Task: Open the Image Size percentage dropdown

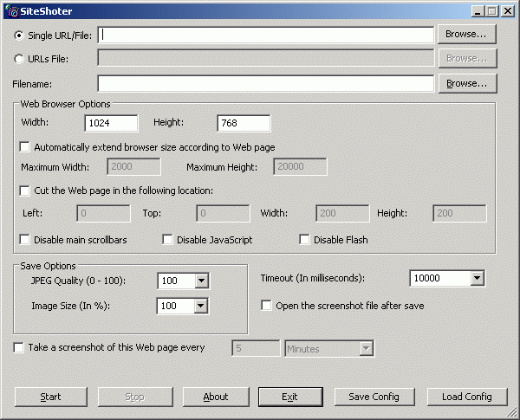Action: click(201, 306)
